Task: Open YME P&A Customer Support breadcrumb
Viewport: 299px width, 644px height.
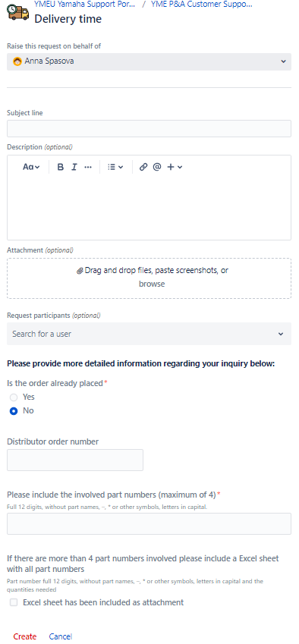Action: point(202,5)
